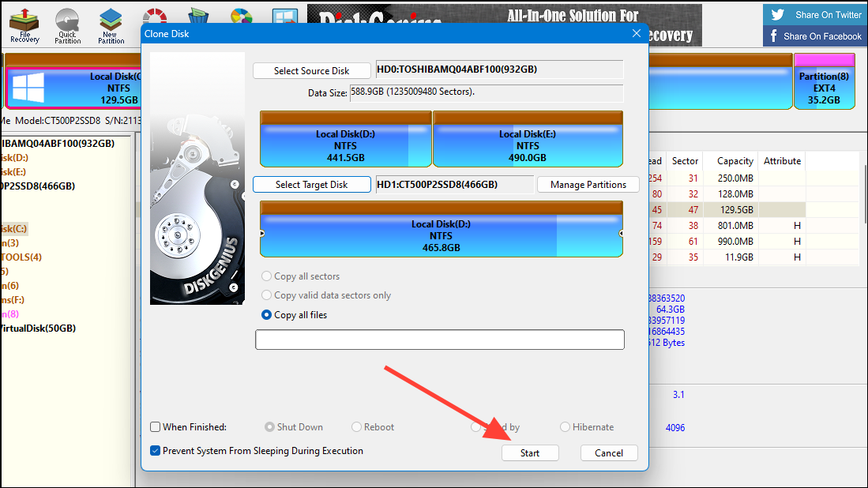Click the Model:CT500P2SSD8 info text
This screenshot has height=488, width=868.
(58, 121)
